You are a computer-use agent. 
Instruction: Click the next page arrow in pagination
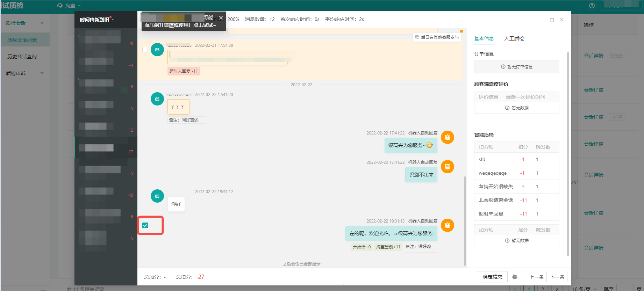coord(557,289)
